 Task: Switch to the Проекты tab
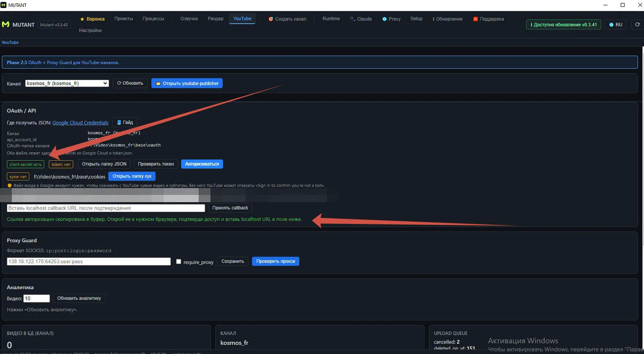click(x=124, y=19)
